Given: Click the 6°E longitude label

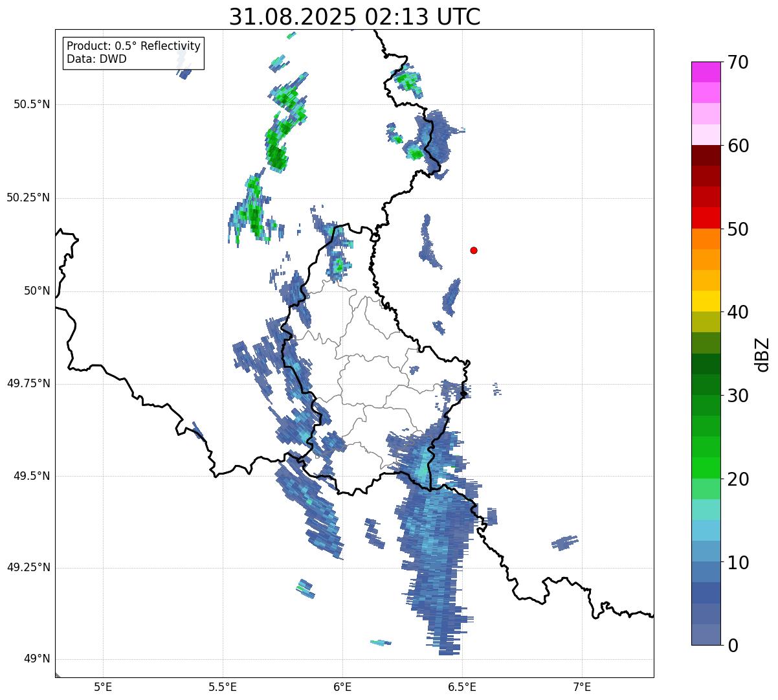Looking at the screenshot, I should [342, 686].
